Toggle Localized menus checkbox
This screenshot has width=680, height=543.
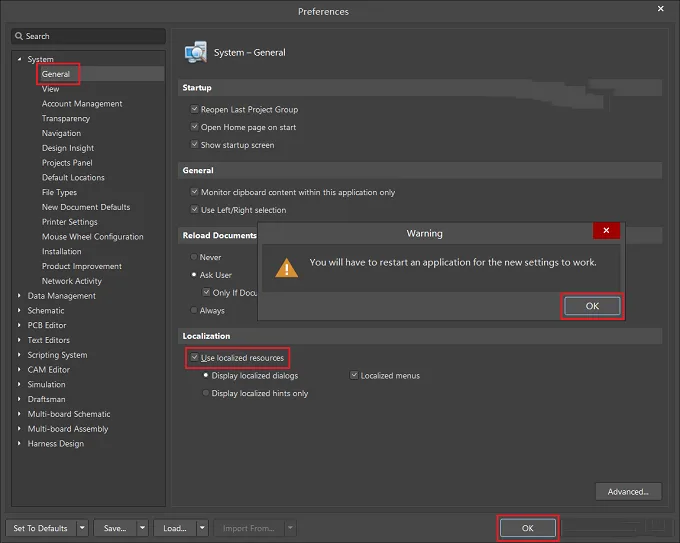point(354,375)
